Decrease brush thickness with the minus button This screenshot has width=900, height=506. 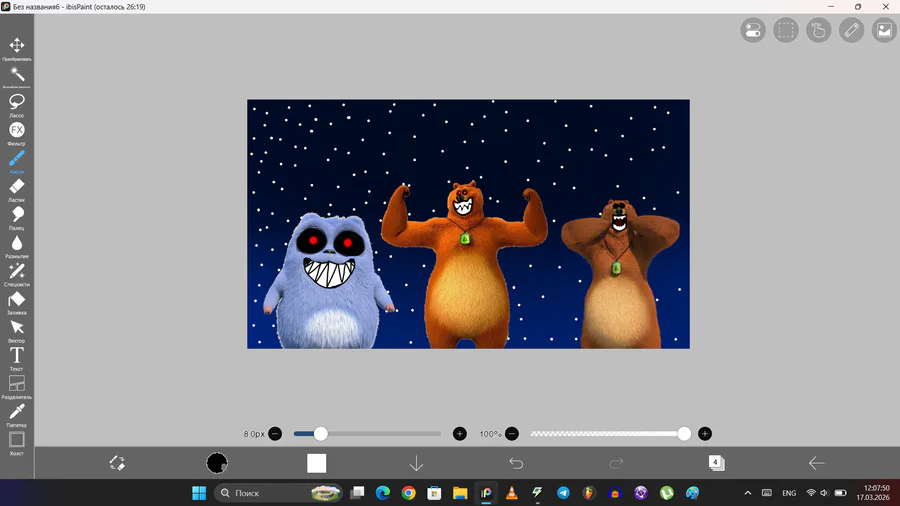tap(275, 434)
